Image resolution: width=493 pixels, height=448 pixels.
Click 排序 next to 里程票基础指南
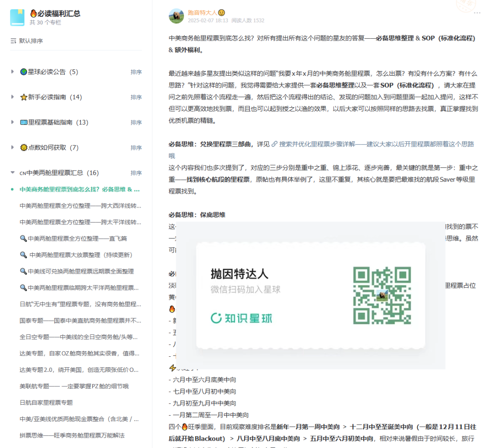pos(136,122)
